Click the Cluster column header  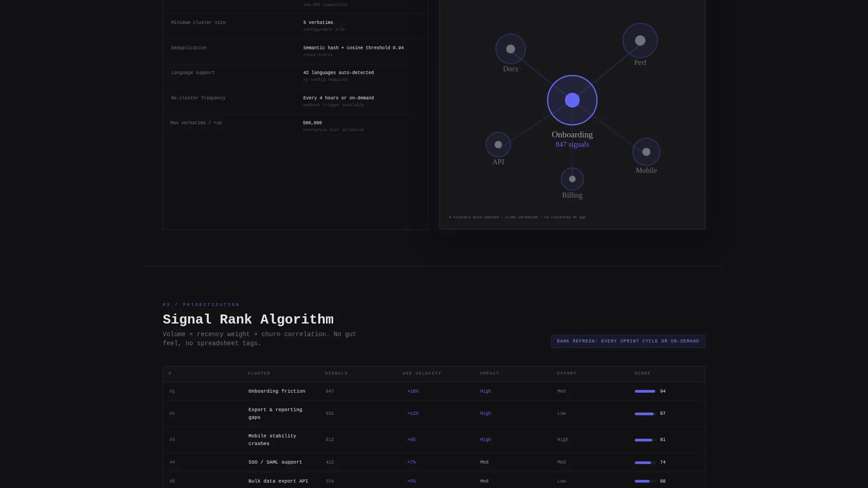(x=259, y=374)
